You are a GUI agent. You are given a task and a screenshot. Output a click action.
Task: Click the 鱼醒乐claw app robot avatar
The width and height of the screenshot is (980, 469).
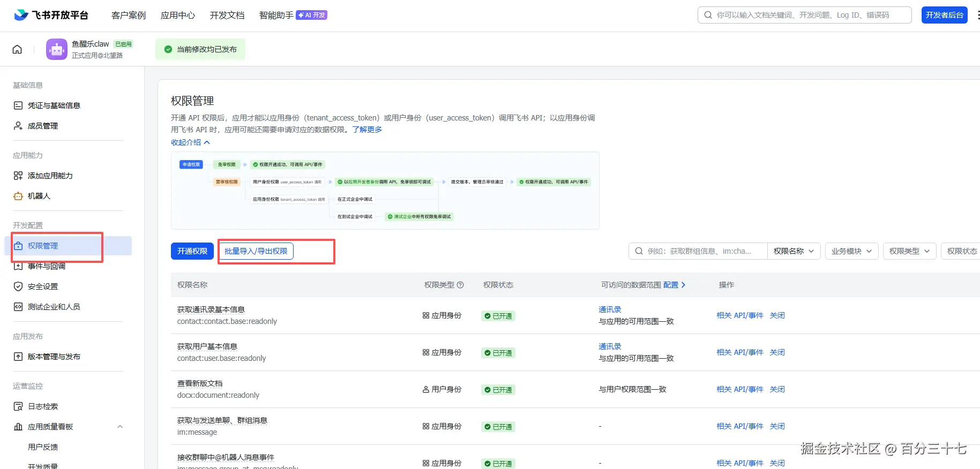tap(57, 49)
